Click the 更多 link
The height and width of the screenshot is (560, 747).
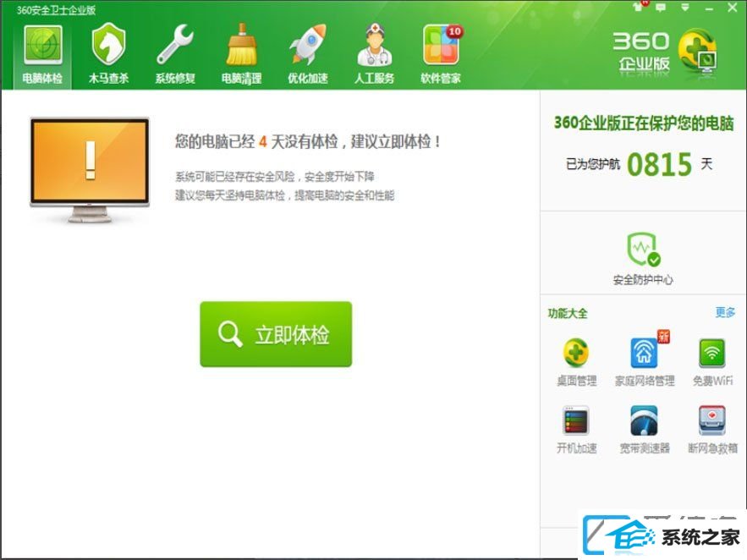point(725,312)
